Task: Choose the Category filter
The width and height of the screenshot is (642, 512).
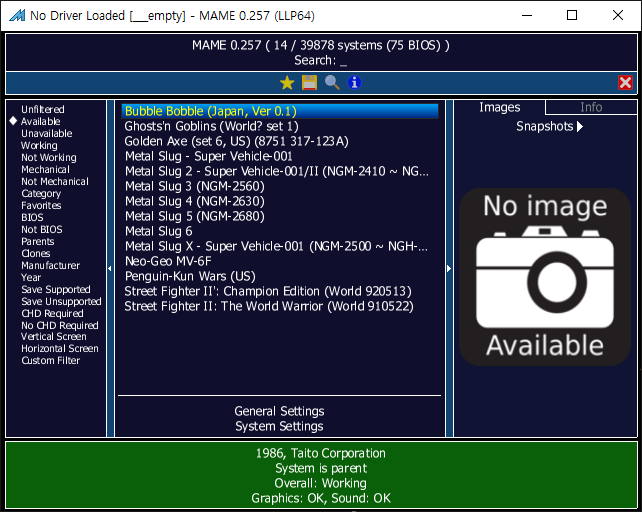Action: [41, 193]
